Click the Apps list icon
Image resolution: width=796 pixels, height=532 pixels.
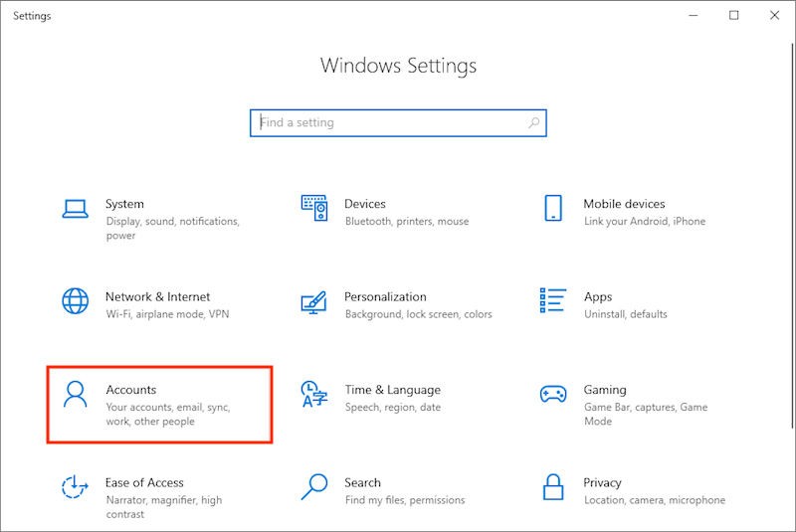[553, 300]
